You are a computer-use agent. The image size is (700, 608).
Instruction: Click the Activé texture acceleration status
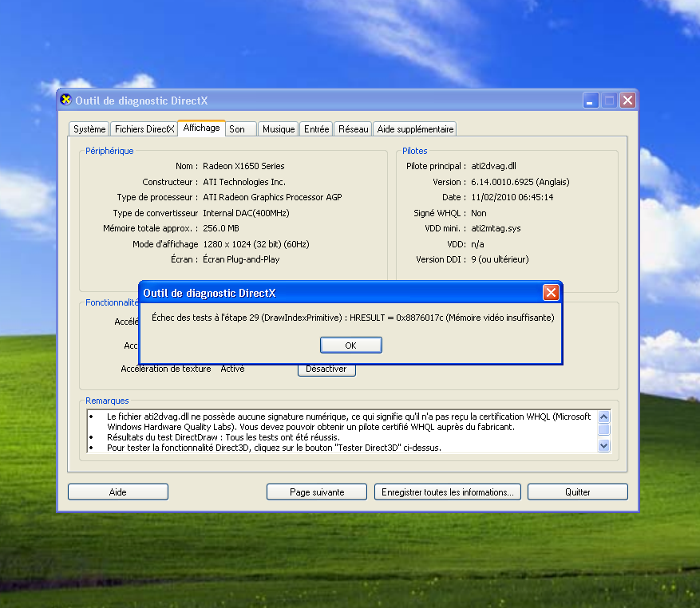pos(232,369)
